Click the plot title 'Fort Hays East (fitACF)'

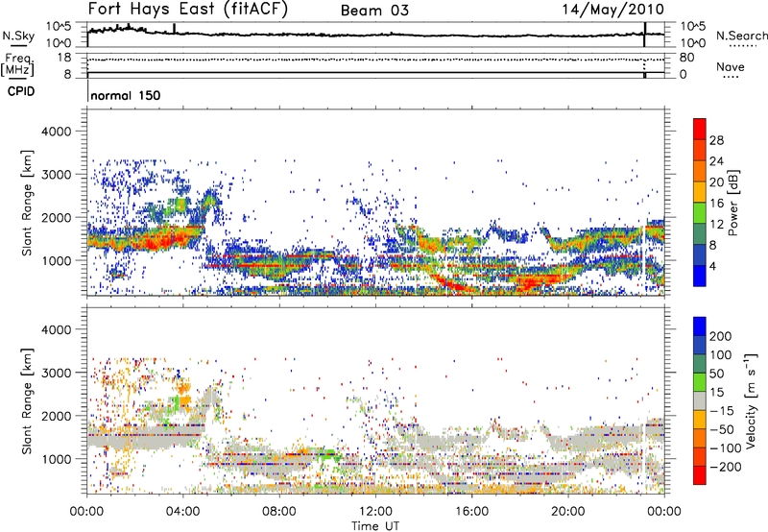tap(188, 10)
